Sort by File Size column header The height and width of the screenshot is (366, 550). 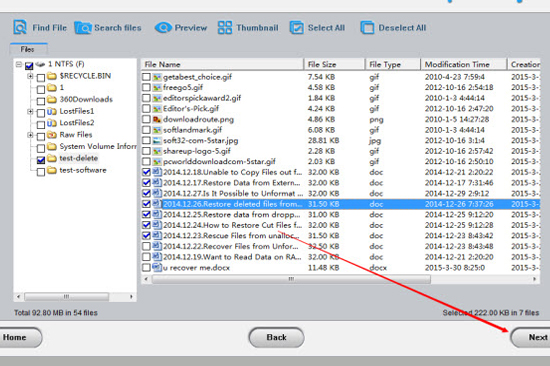coord(334,65)
